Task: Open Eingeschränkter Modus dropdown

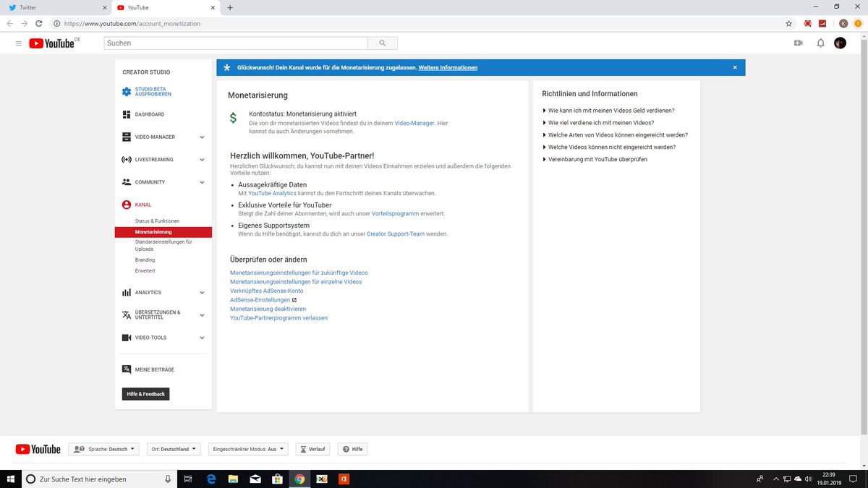Action: click(x=248, y=449)
